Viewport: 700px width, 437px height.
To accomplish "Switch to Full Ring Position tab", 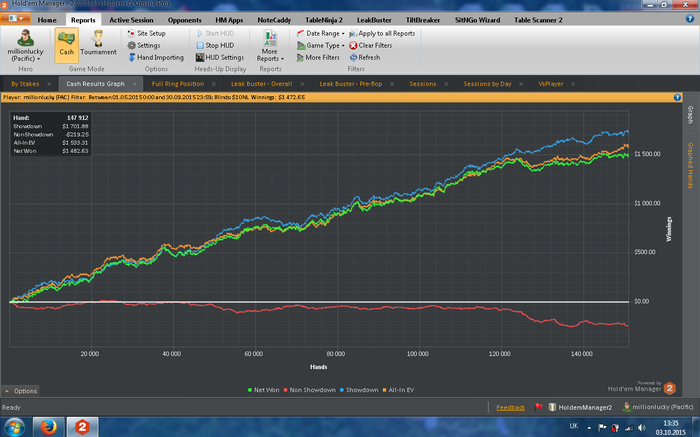I will click(x=178, y=84).
